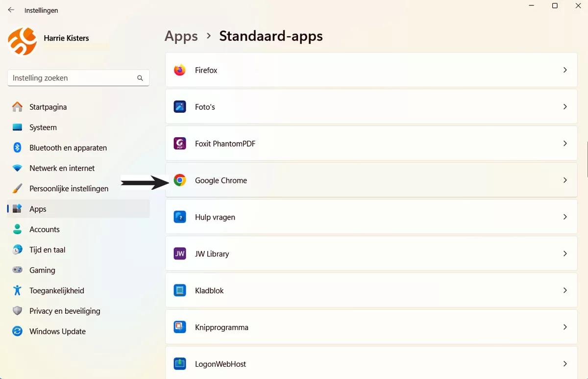588x379 pixels.
Task: Expand the Firefox row chevron
Action: pyautogui.click(x=565, y=70)
